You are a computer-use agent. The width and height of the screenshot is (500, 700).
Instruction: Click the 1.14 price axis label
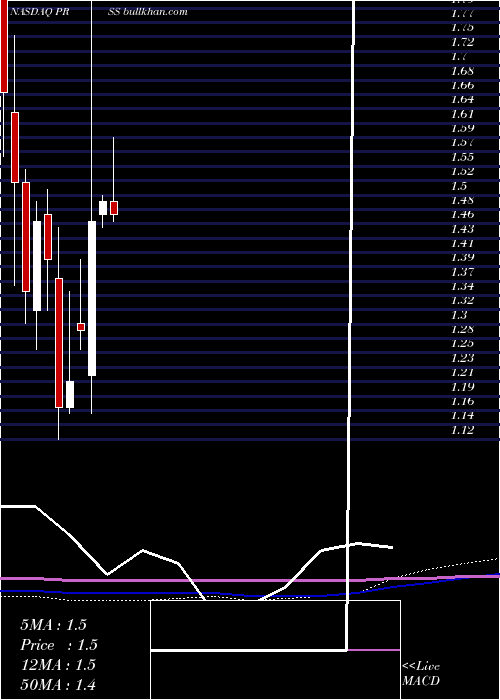(x=462, y=416)
